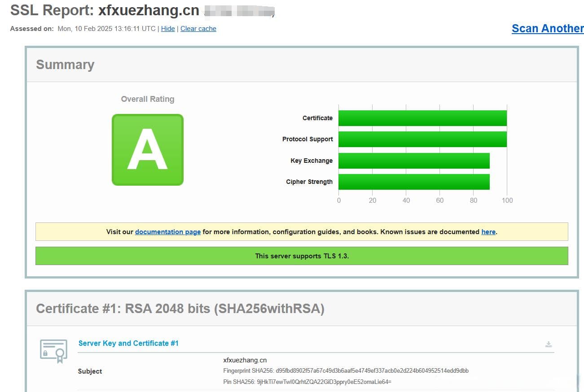Open the Scan Another link

pos(548,28)
